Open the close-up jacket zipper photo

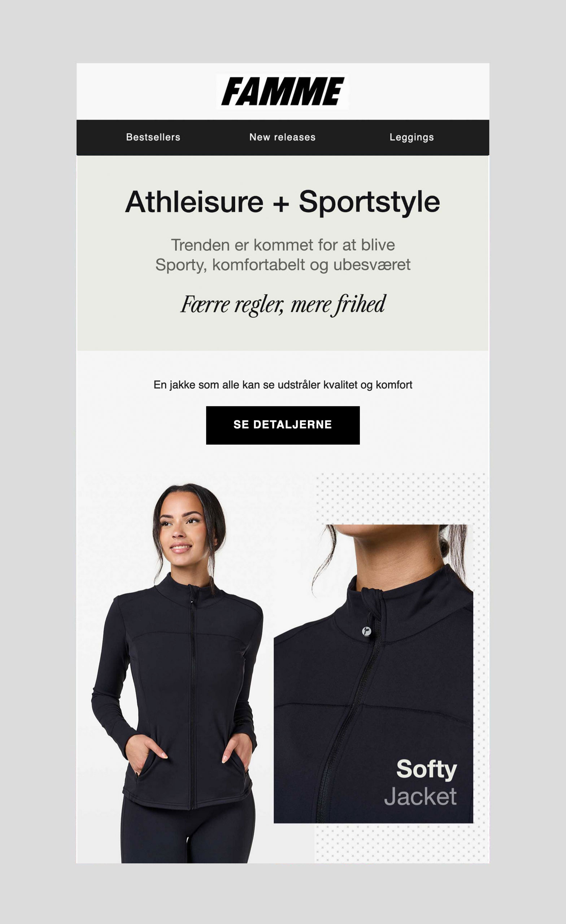(x=373, y=674)
